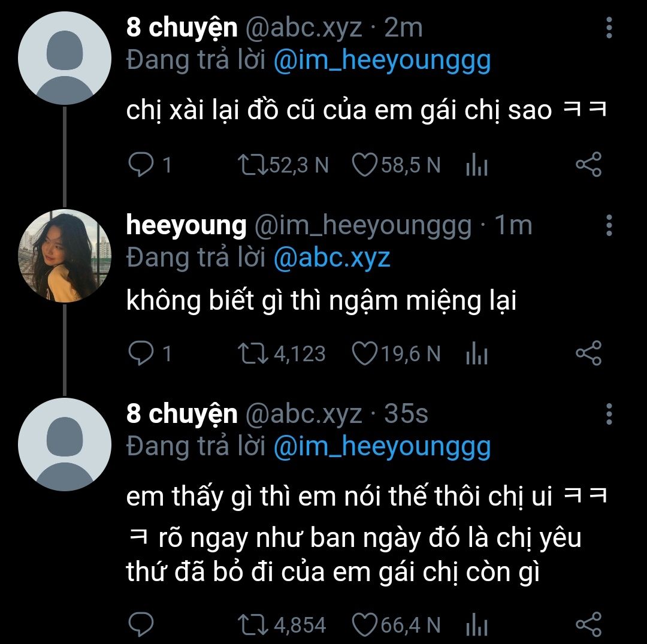Share heeyoung's tweet
This screenshot has height=644, width=647.
click(x=588, y=353)
